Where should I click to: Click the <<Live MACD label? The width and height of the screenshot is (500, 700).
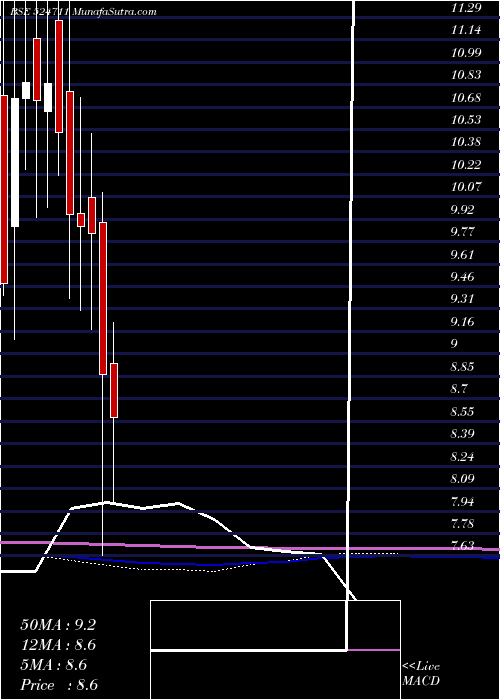(x=421, y=674)
